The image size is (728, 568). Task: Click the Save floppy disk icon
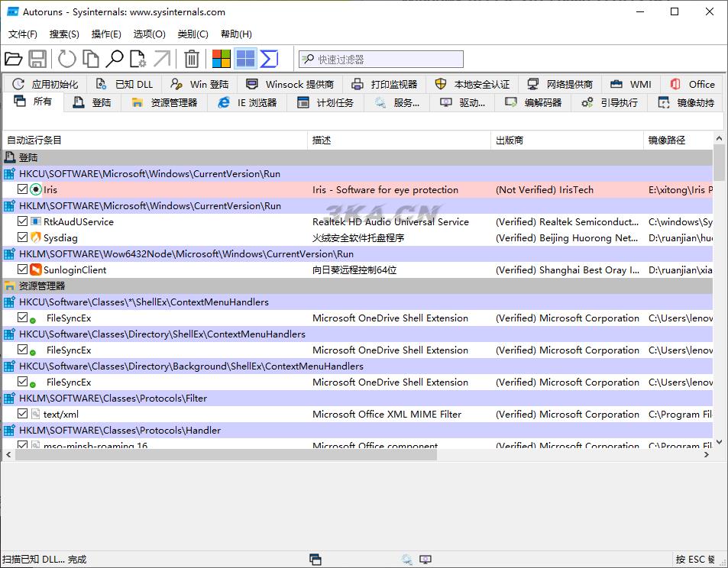(37, 59)
